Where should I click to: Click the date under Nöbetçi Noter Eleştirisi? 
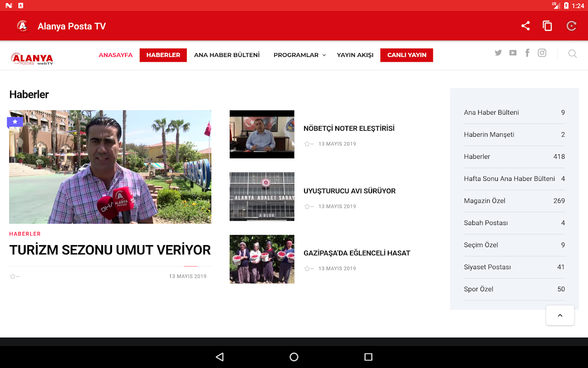point(337,144)
